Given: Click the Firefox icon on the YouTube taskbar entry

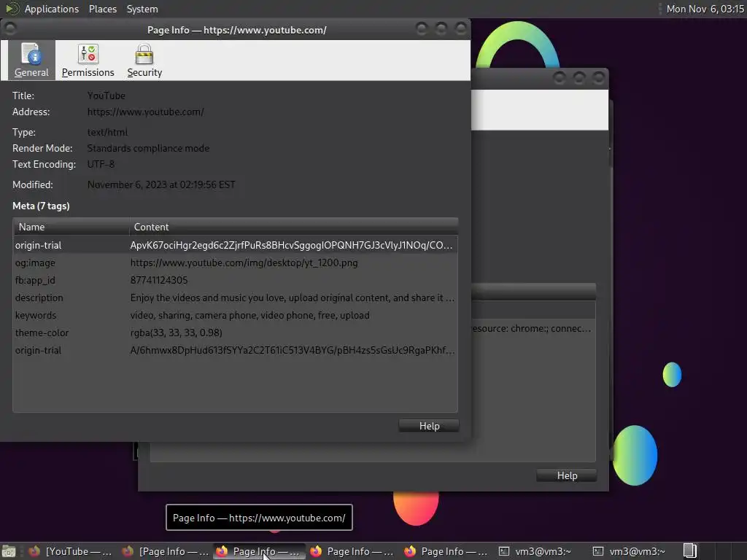Looking at the screenshot, I should pos(34,551).
